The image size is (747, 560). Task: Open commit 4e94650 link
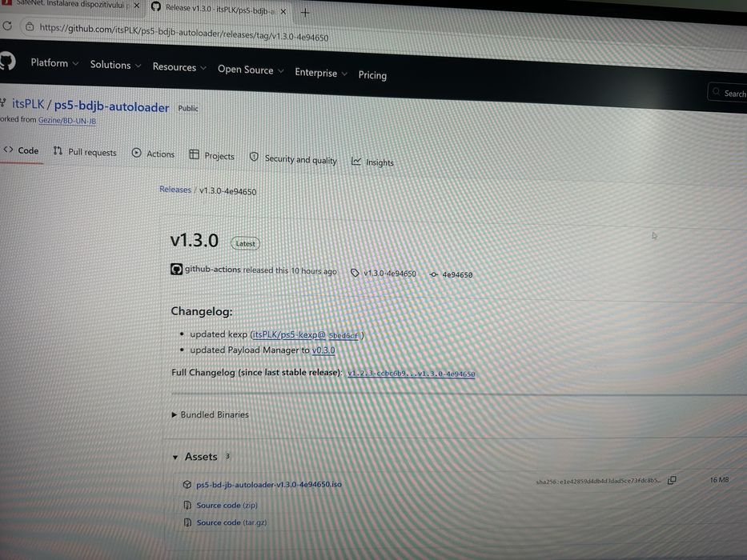(x=457, y=274)
